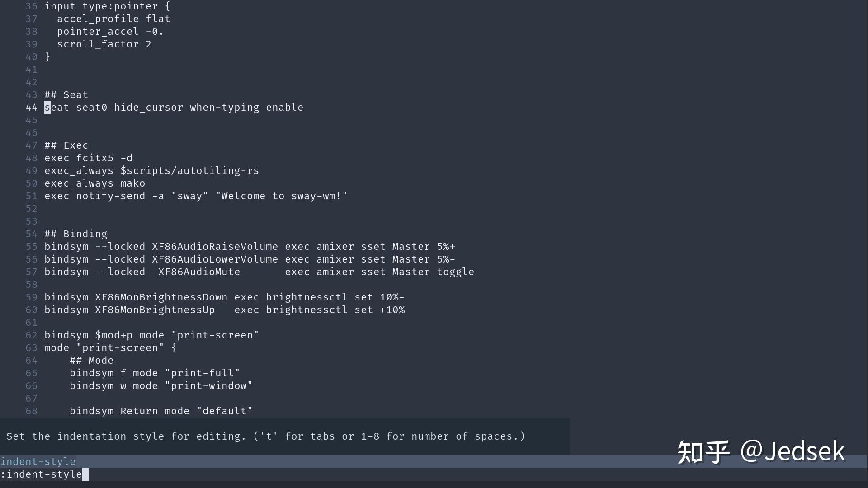Click XF86AudioMute keysym on line 57
Image resolution: width=868 pixels, height=488 pixels.
tap(199, 272)
